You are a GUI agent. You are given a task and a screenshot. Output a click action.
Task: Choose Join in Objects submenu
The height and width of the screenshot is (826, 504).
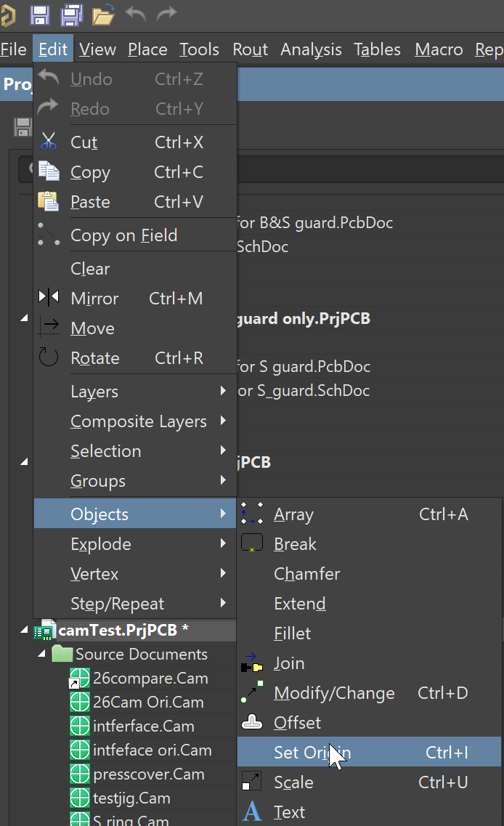tap(289, 663)
